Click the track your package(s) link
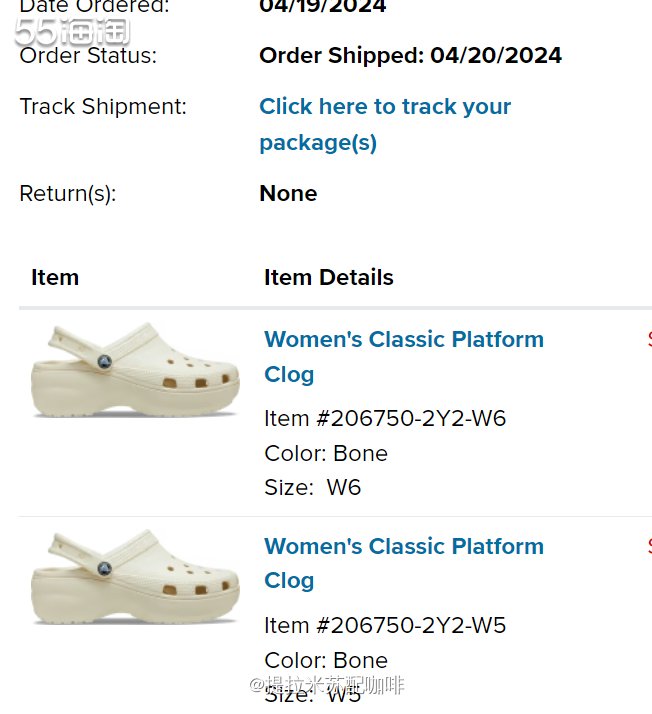 tap(385, 124)
